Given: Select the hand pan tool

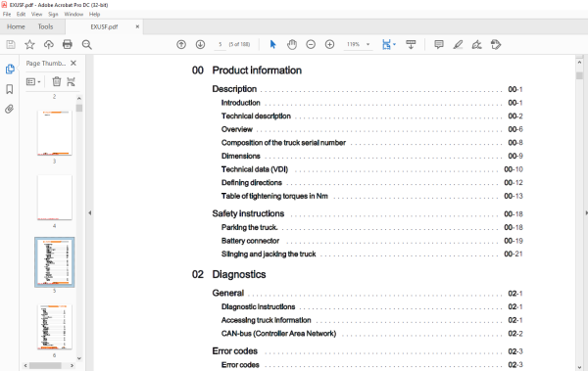Looking at the screenshot, I should click(292, 45).
